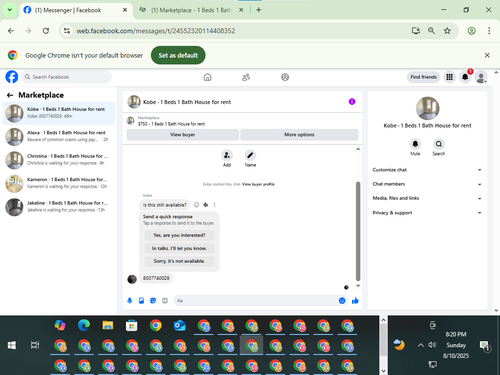Show hidden system tray icons
This screenshot has width=500, height=375.
(x=421, y=345)
